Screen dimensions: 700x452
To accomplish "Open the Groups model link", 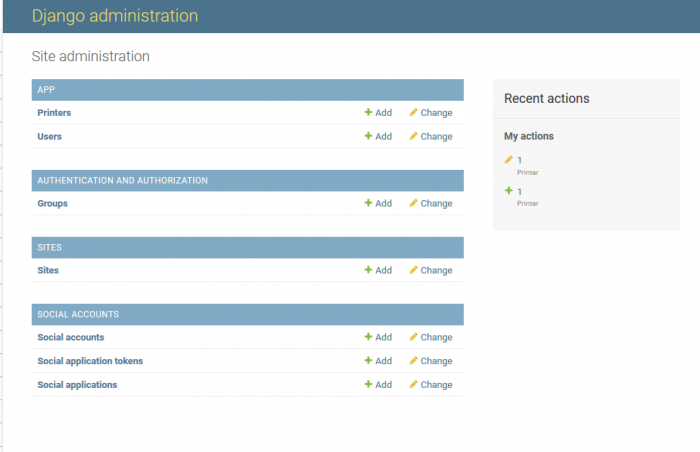I will (x=52, y=203).
